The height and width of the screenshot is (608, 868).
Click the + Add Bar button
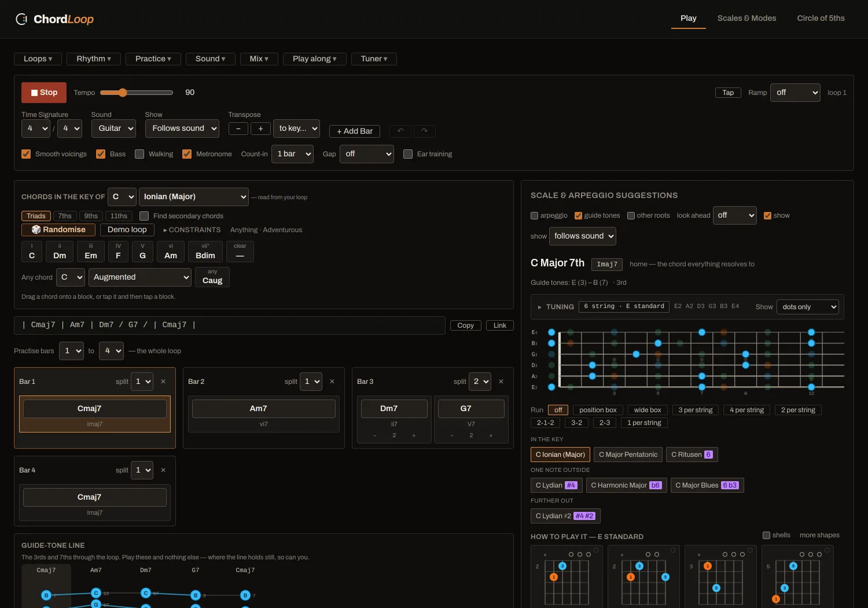(x=355, y=131)
